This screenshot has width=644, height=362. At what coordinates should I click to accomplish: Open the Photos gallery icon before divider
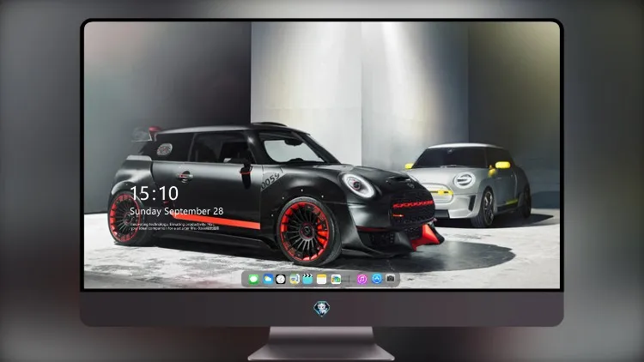pyautogui.click(x=336, y=279)
